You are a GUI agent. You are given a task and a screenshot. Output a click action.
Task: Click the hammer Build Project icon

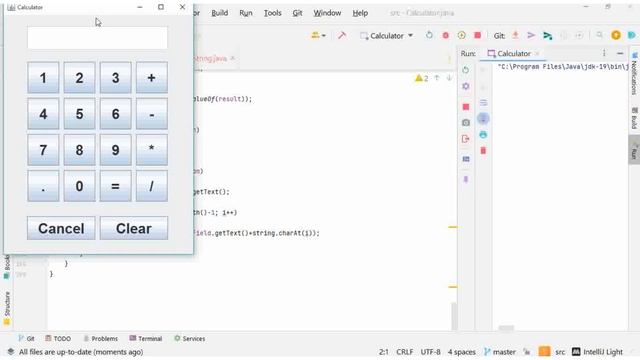pos(342,36)
